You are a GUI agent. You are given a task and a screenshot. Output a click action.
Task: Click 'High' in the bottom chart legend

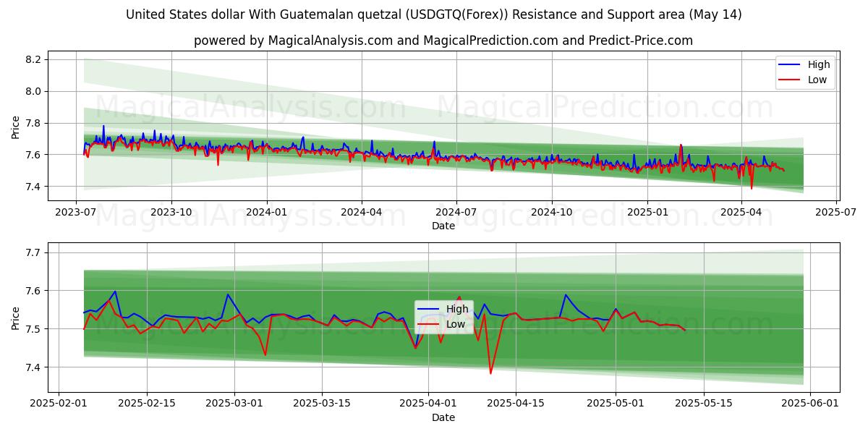(x=457, y=309)
